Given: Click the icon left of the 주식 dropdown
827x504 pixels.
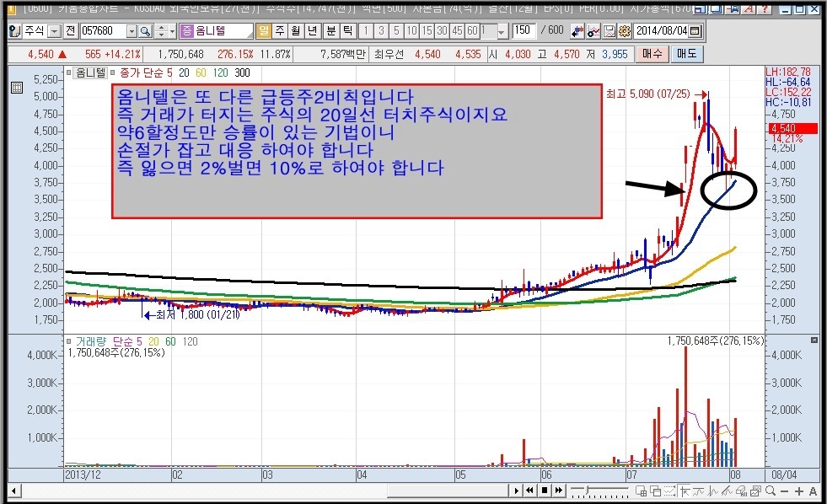Looking at the screenshot, I should pos(15,31).
